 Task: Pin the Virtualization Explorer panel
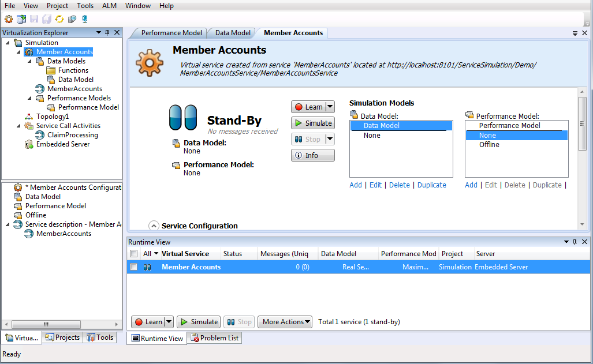click(x=107, y=33)
